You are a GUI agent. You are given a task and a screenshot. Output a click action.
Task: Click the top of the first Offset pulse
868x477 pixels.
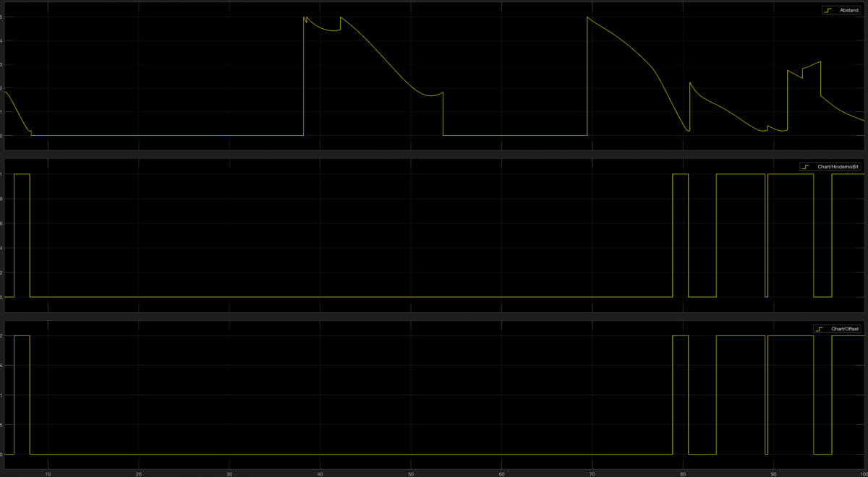(x=22, y=336)
